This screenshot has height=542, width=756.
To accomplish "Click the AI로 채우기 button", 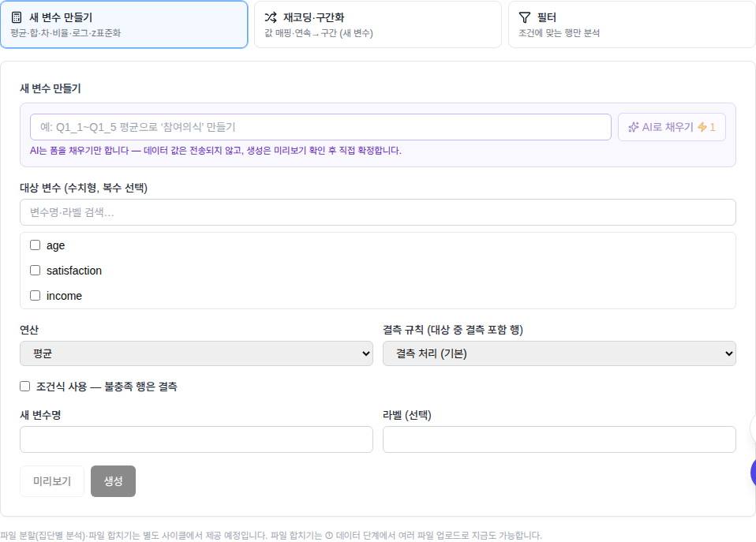I will [x=672, y=127].
